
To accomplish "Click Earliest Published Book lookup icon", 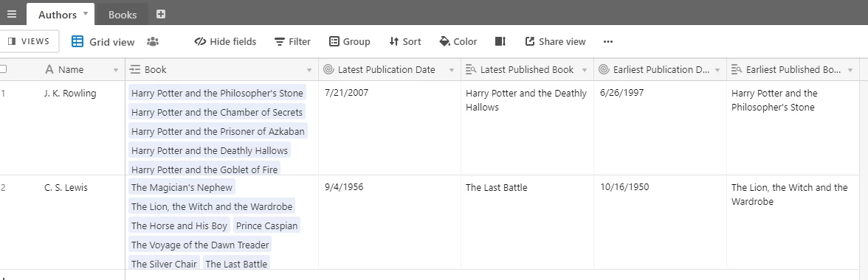I will [x=737, y=69].
